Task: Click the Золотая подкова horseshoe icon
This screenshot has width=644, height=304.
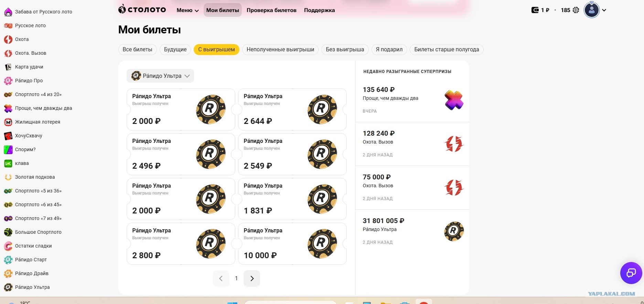Action: [x=8, y=177]
